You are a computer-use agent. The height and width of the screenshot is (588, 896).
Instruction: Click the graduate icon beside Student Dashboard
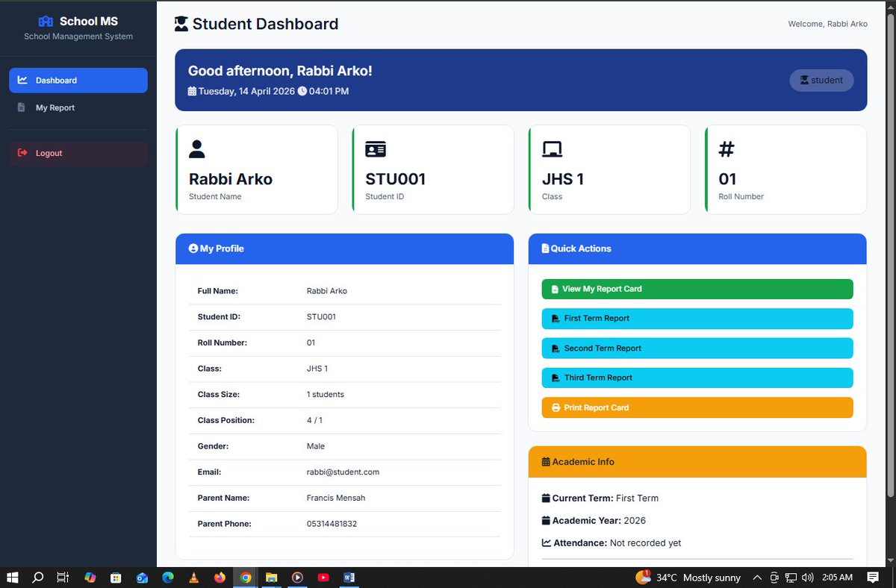[x=181, y=24]
